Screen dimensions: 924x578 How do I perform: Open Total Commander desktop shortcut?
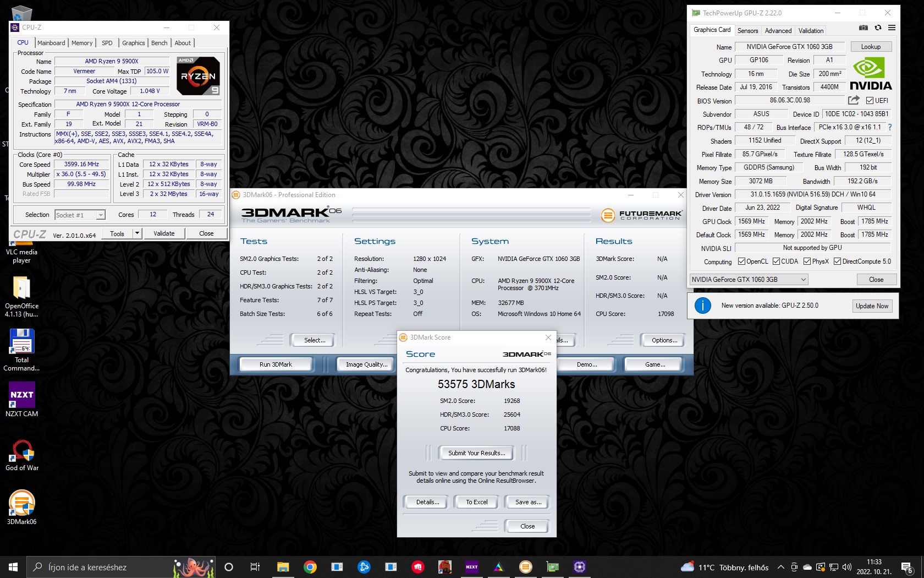coord(21,350)
